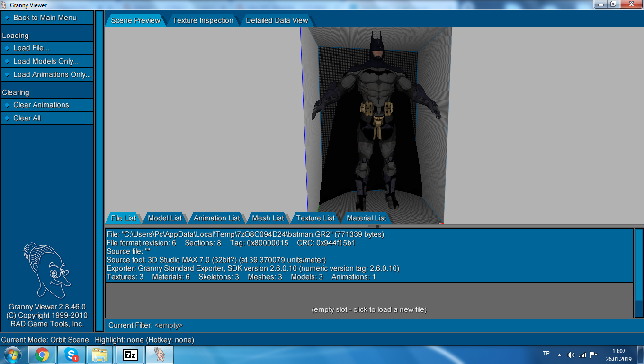The height and width of the screenshot is (364, 644).
Task: Click the Clear All button
Action: [47, 118]
